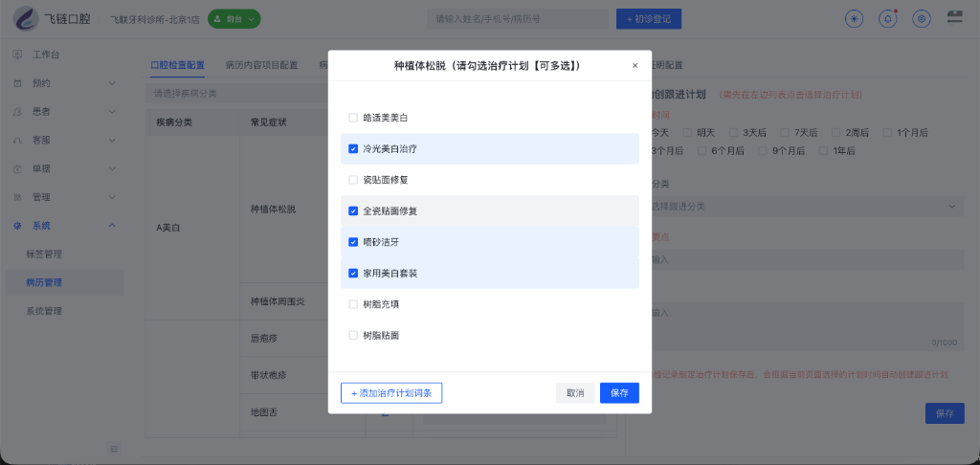The image size is (980, 465).
Task: Uncheck the 冷光美白治疗 checkbox
Action: 353,148
